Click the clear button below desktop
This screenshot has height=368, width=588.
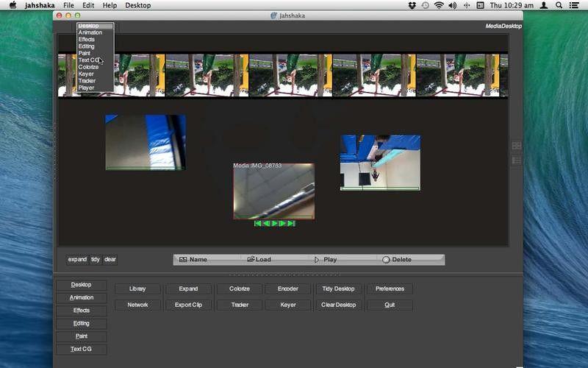[x=110, y=260]
